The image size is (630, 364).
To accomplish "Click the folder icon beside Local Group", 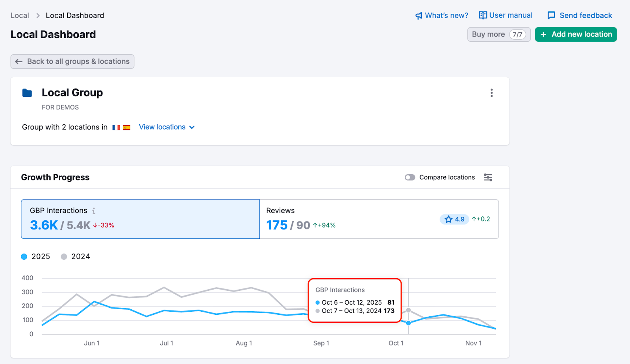I will point(27,92).
